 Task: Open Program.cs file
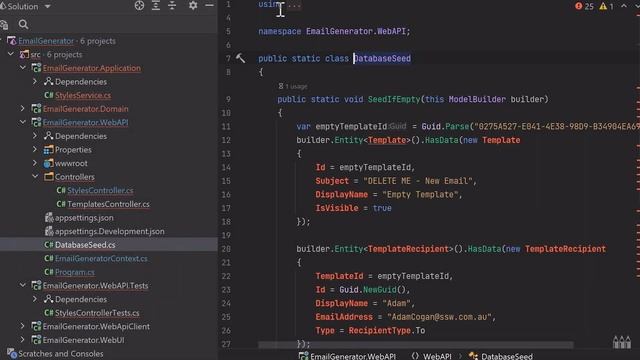75,272
